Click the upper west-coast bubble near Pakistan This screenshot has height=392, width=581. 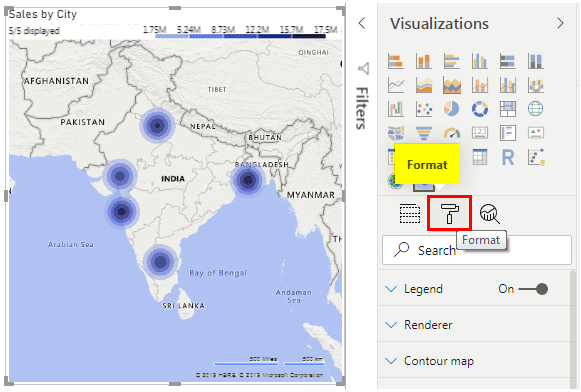coord(120,176)
